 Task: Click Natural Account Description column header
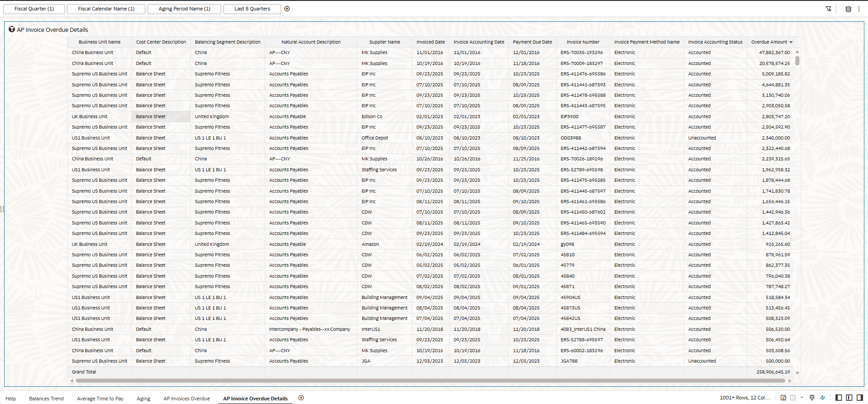tap(311, 42)
